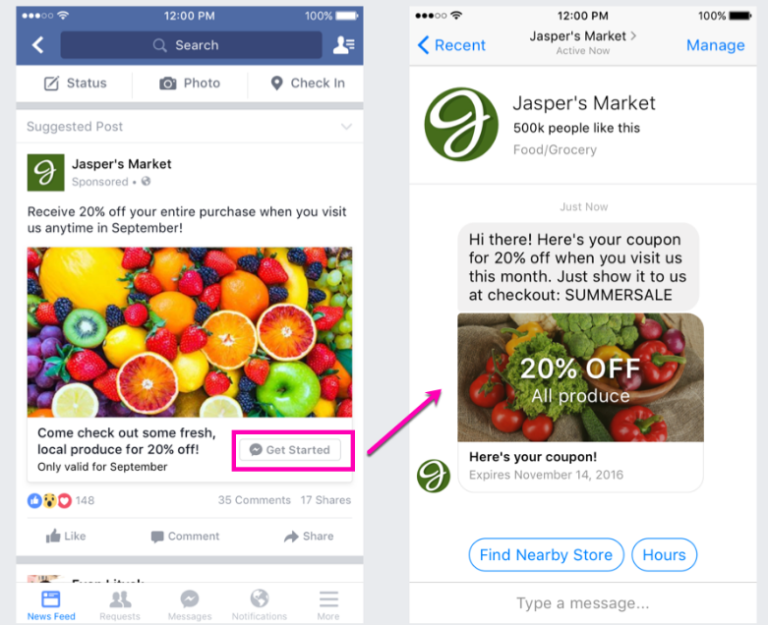The image size is (768, 625).
Task: Tap the Get Started button
Action: (x=290, y=450)
